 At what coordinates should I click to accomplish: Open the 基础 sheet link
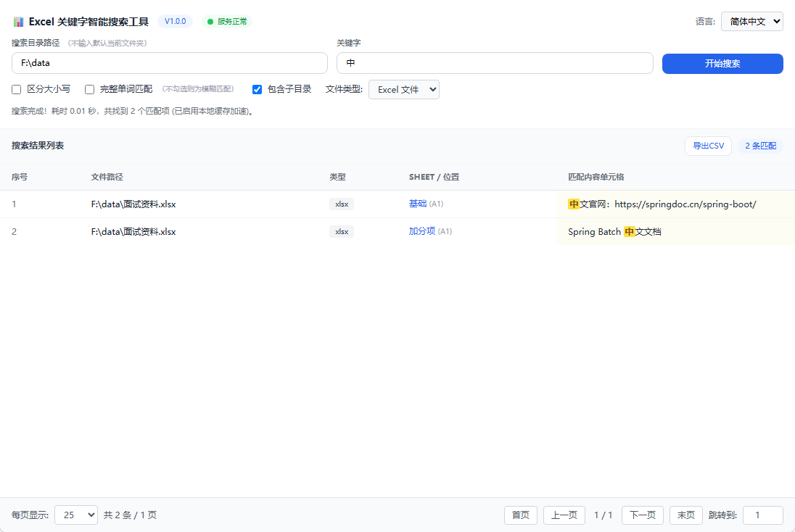click(x=418, y=204)
